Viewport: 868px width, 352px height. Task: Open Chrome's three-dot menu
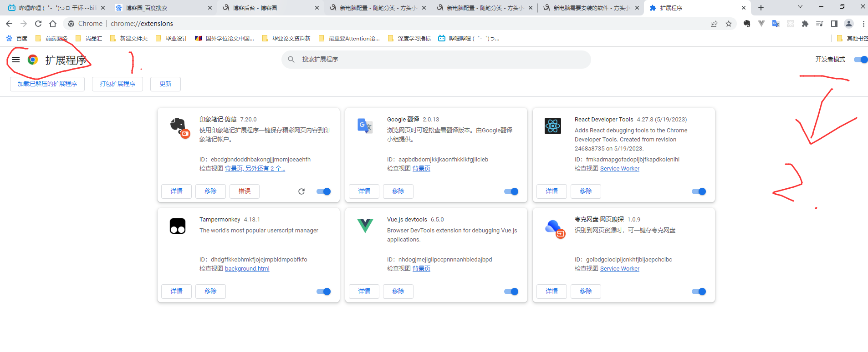(x=863, y=24)
